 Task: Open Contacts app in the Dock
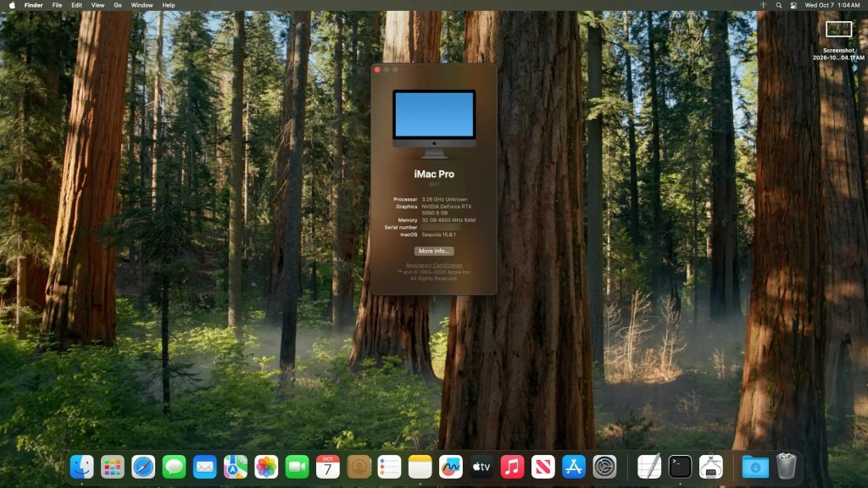[359, 467]
